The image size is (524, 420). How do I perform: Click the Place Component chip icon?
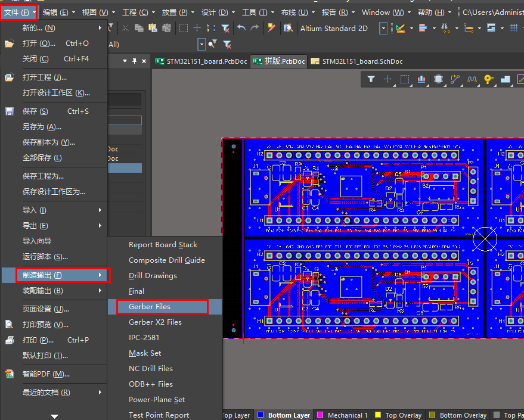pos(438,79)
